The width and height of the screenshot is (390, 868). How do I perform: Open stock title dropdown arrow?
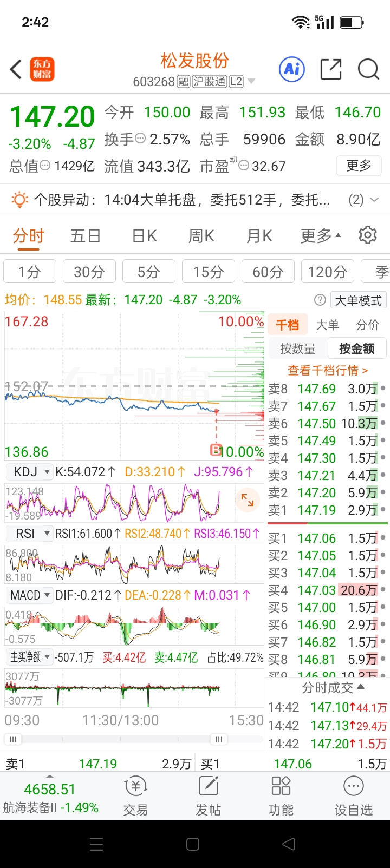pos(251,82)
